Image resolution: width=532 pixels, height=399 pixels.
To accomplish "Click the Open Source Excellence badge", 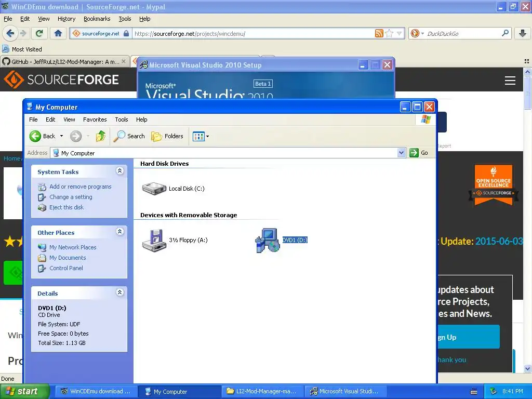I will click(494, 185).
